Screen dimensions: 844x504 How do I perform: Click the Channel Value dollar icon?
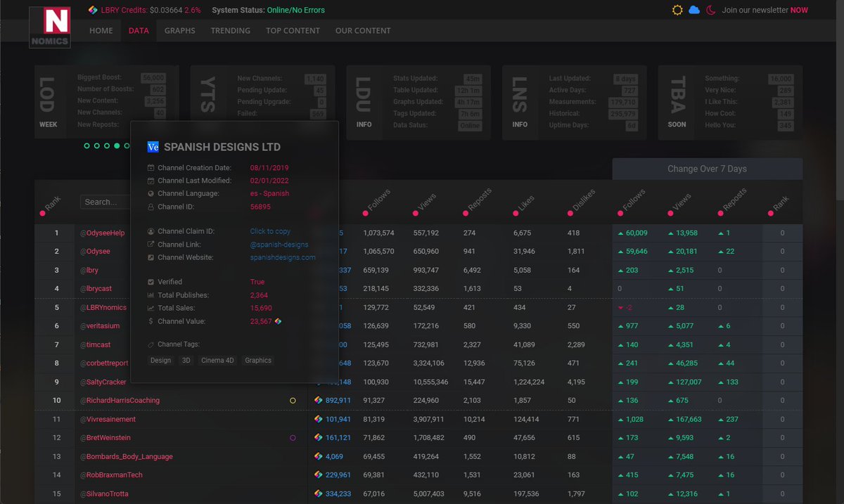click(x=151, y=321)
